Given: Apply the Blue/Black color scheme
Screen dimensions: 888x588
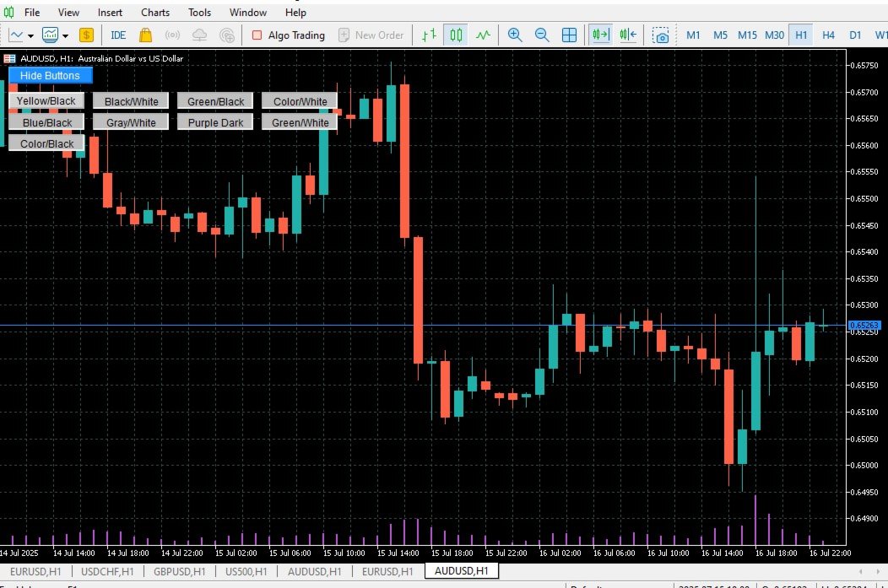Looking at the screenshot, I should coord(46,122).
